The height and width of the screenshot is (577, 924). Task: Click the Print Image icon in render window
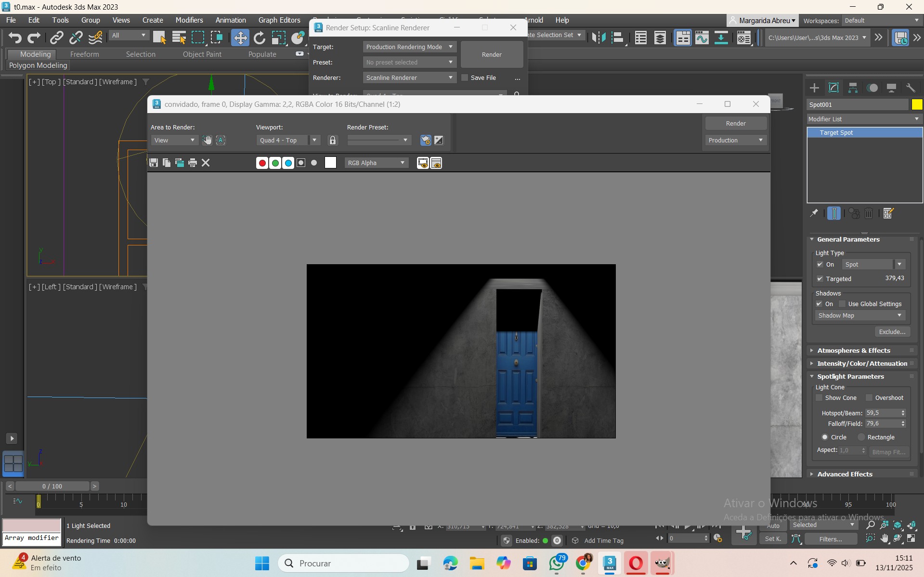[193, 163]
